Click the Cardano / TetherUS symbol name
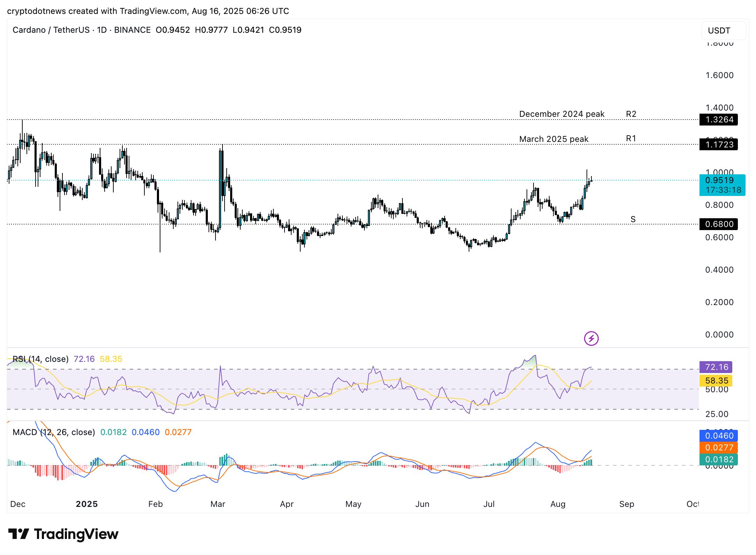This screenshot has width=756, height=555. point(52,30)
